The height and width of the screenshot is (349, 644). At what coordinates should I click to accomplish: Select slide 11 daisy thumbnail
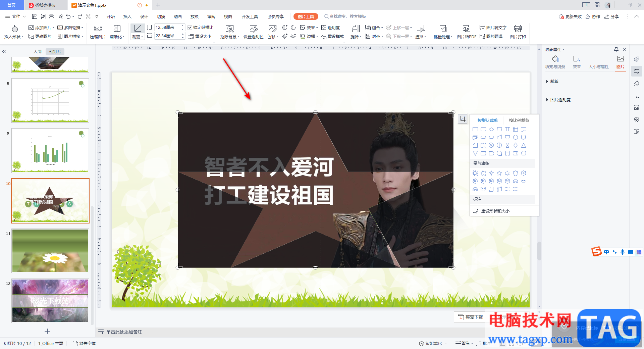click(x=50, y=251)
